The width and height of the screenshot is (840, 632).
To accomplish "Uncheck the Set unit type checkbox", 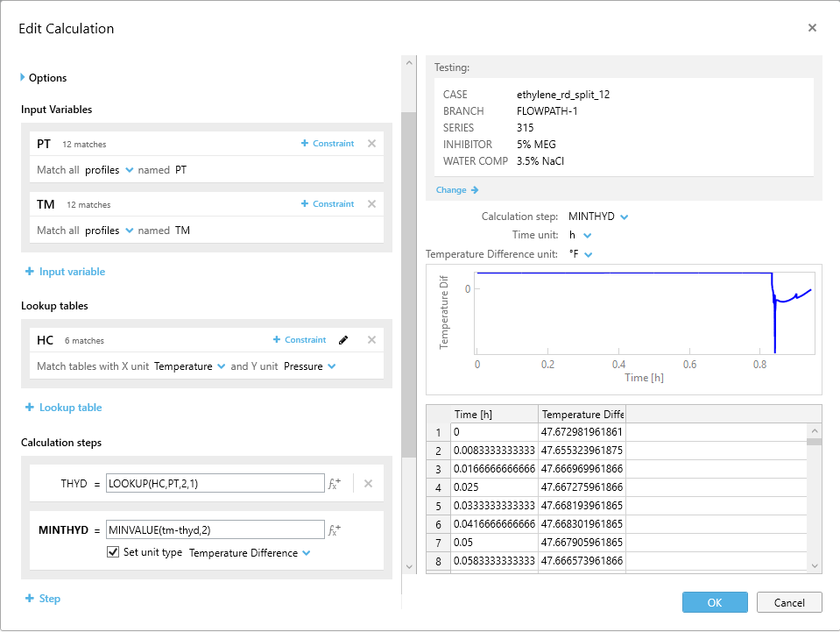I will tap(112, 553).
